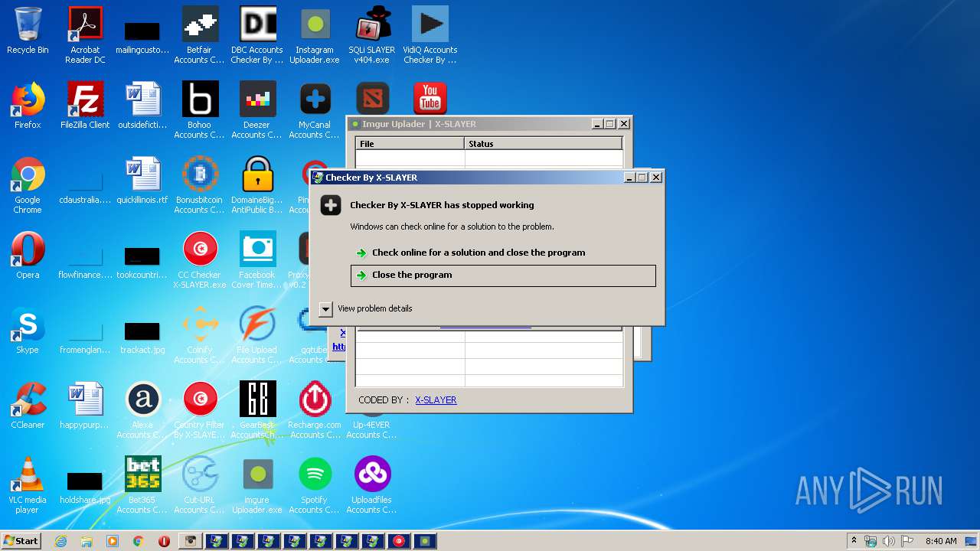Screen dimensions: 980x551
Task: Switch to red CC Checker taskbar button
Action: coord(399,541)
